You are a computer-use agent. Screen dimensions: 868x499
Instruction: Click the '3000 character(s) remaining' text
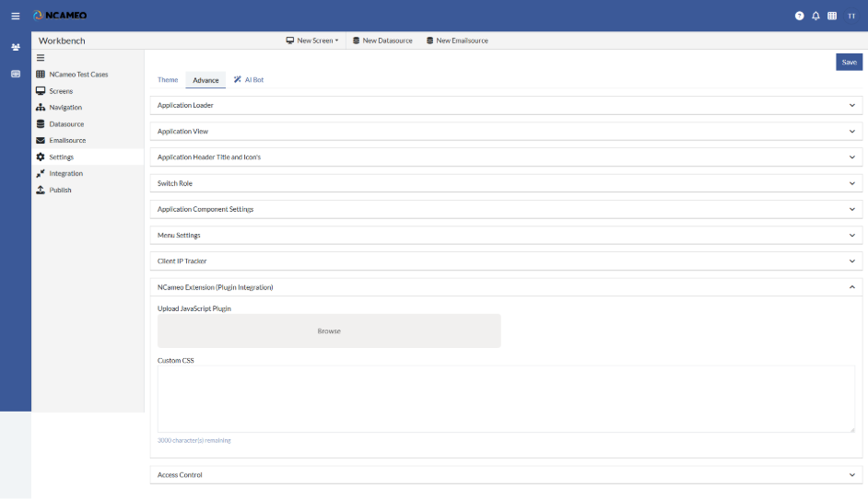click(x=194, y=440)
